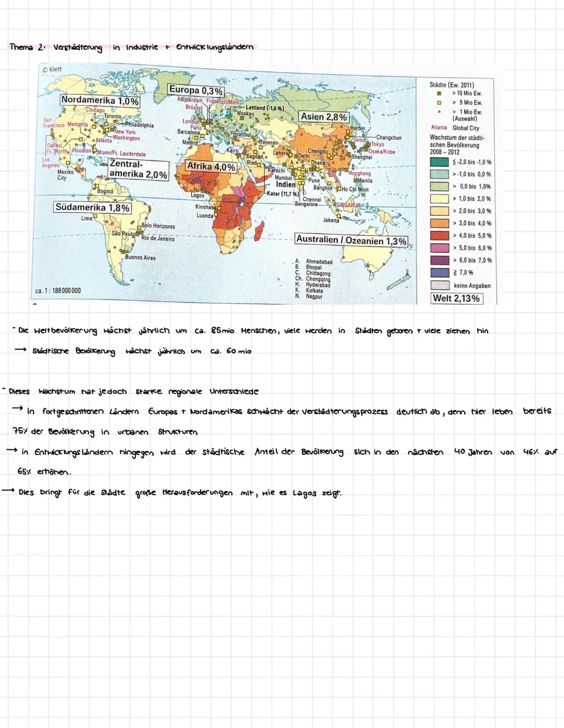Image resolution: width=564 pixels, height=728 pixels.
Task: Click the 'Buenos Aires' city label
Action: coord(140,258)
